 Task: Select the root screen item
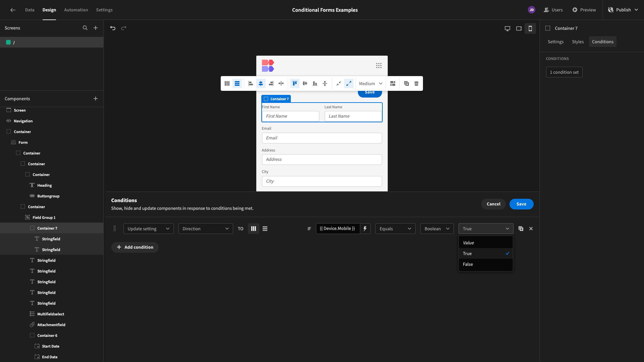coord(52,42)
